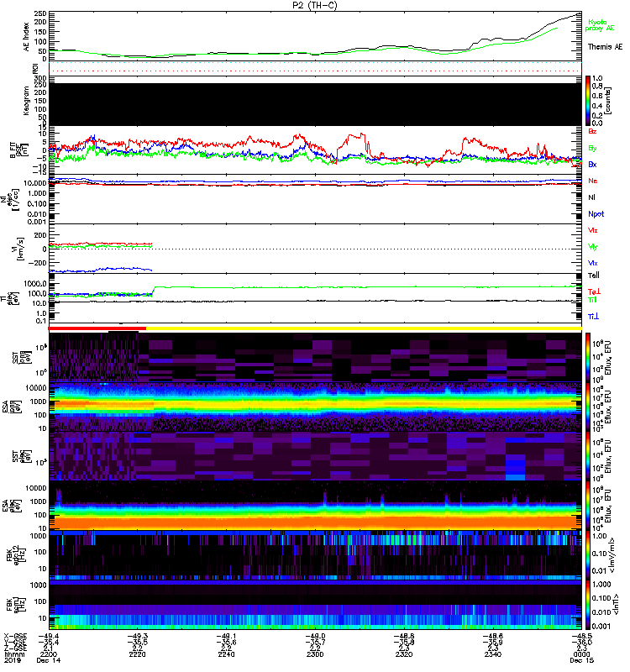630x672 pixels.
Task: Click the ESA ions energy spectrogram
Action: coord(315,407)
